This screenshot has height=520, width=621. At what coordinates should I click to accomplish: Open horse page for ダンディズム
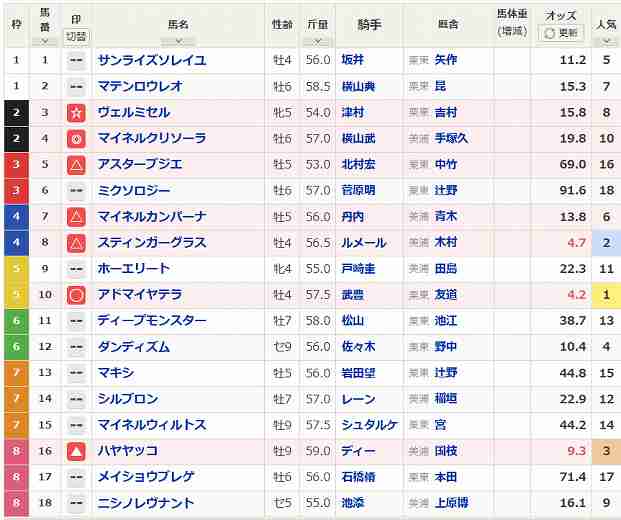134,347
